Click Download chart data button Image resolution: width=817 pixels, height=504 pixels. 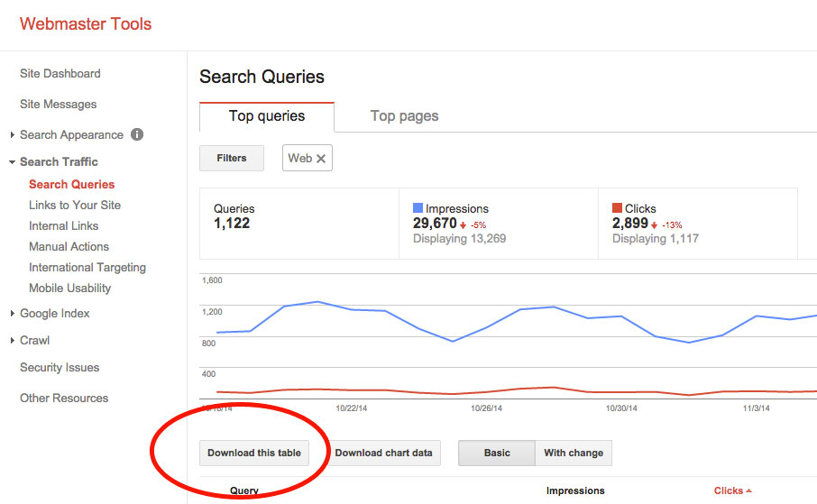383,453
